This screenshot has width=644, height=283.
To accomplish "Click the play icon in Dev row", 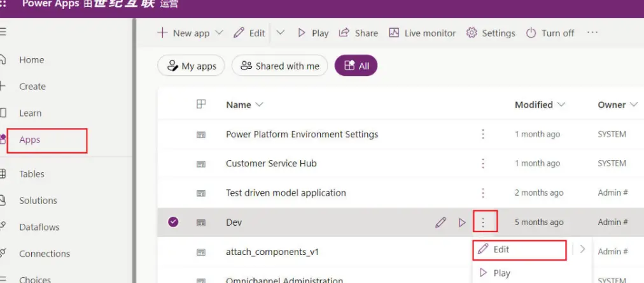I will pyautogui.click(x=463, y=222).
